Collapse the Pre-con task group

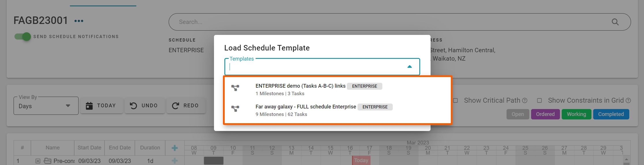(x=38, y=161)
